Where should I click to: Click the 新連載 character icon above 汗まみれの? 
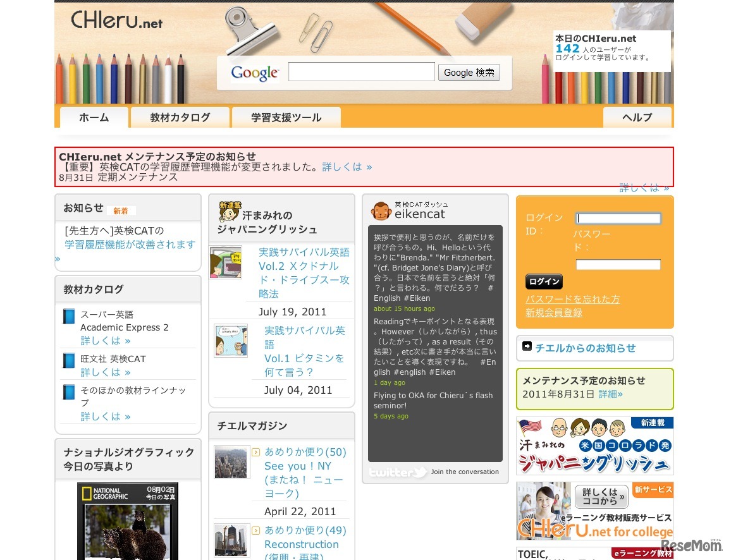click(x=230, y=211)
